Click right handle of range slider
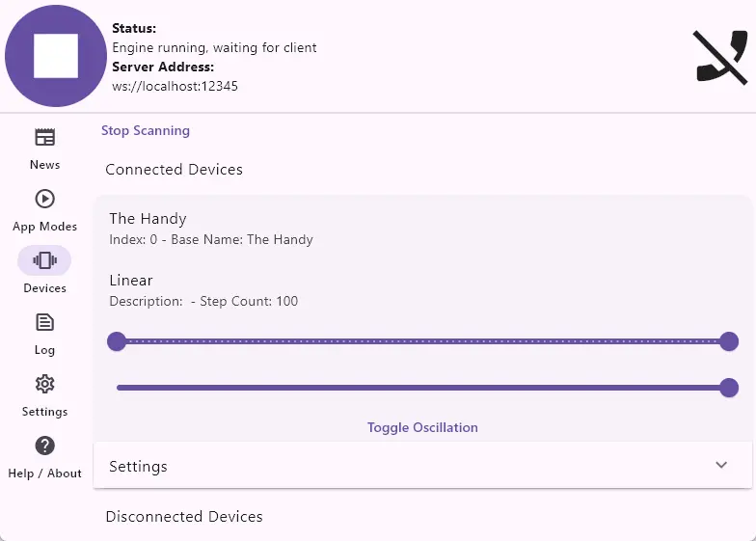 [729, 341]
